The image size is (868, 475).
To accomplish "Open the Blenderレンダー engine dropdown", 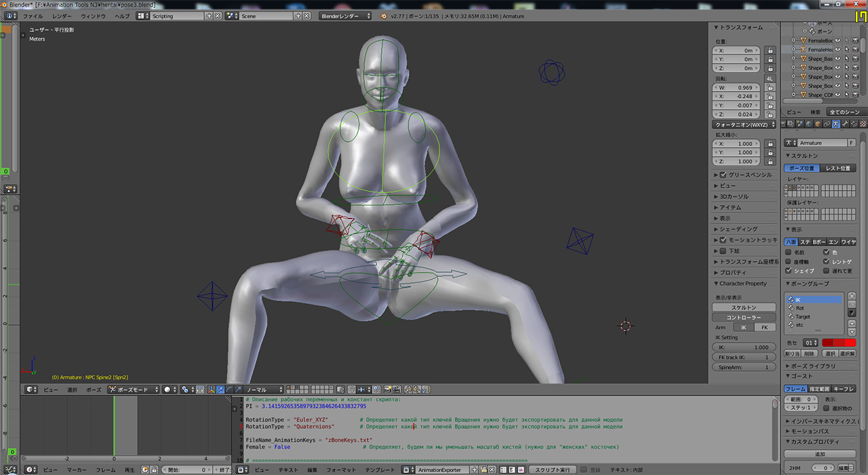I will point(346,16).
